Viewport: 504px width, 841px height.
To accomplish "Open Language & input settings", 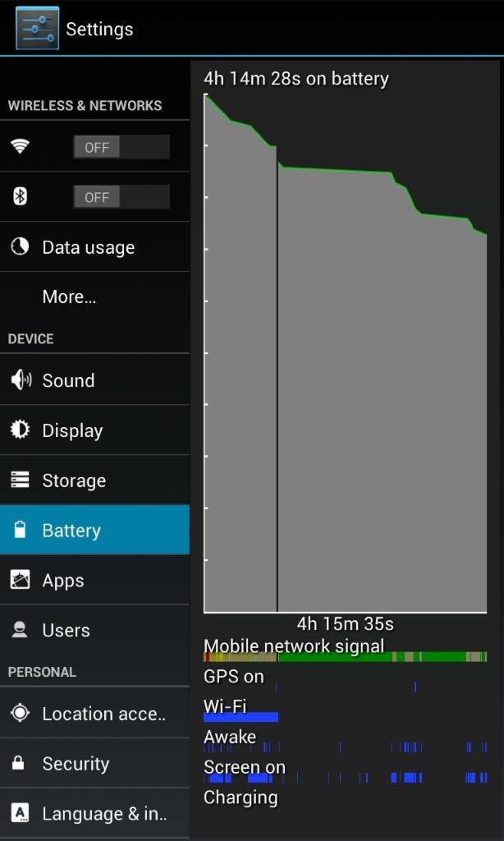I will click(94, 814).
